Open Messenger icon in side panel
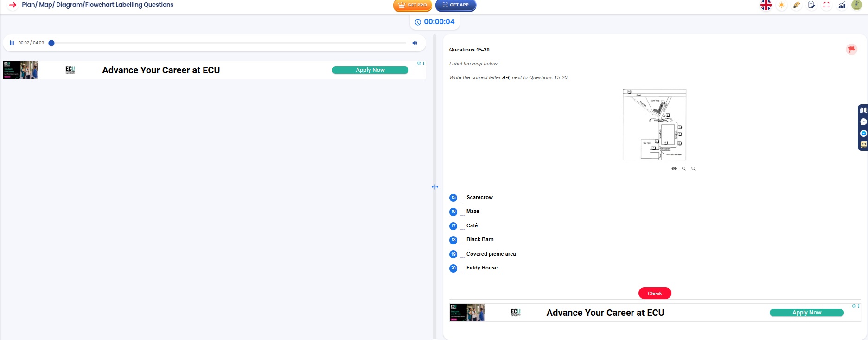The width and height of the screenshot is (868, 340). [863, 133]
